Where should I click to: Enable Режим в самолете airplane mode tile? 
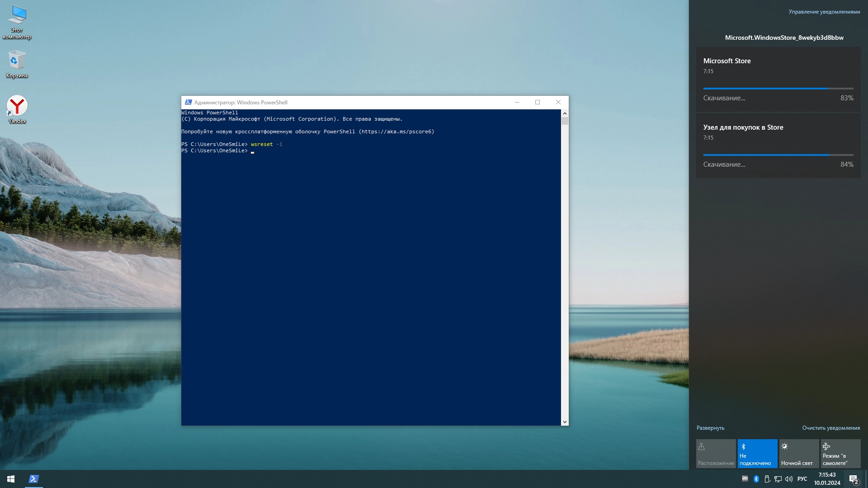pyautogui.click(x=840, y=453)
